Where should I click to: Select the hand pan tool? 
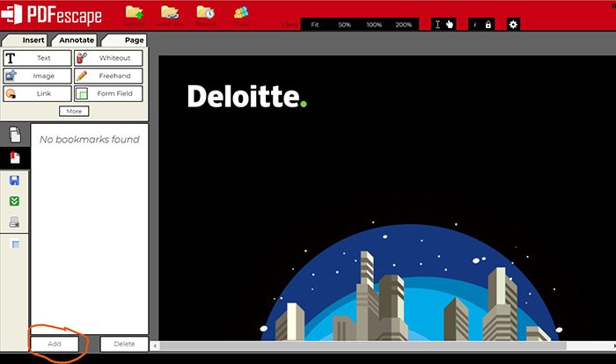pos(450,25)
